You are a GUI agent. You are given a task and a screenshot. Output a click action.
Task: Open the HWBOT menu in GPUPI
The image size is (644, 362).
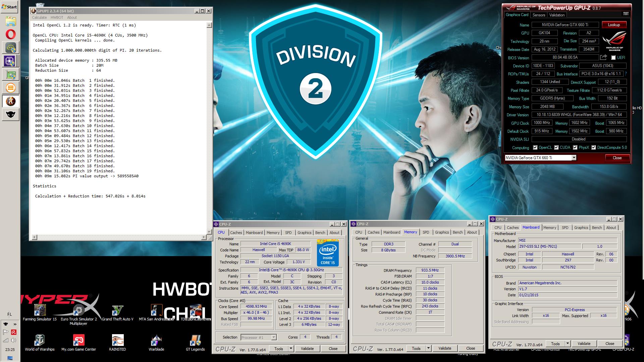[x=57, y=17]
